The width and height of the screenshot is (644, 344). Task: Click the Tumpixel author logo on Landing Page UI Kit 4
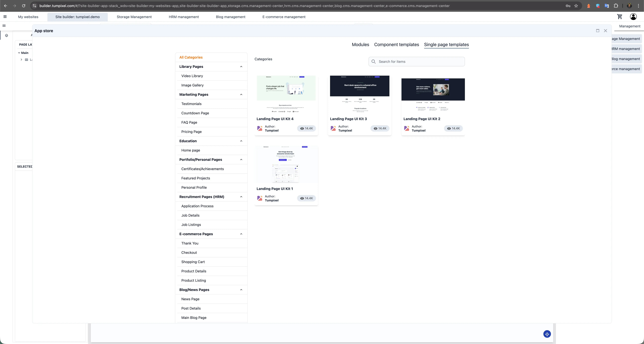260,128
